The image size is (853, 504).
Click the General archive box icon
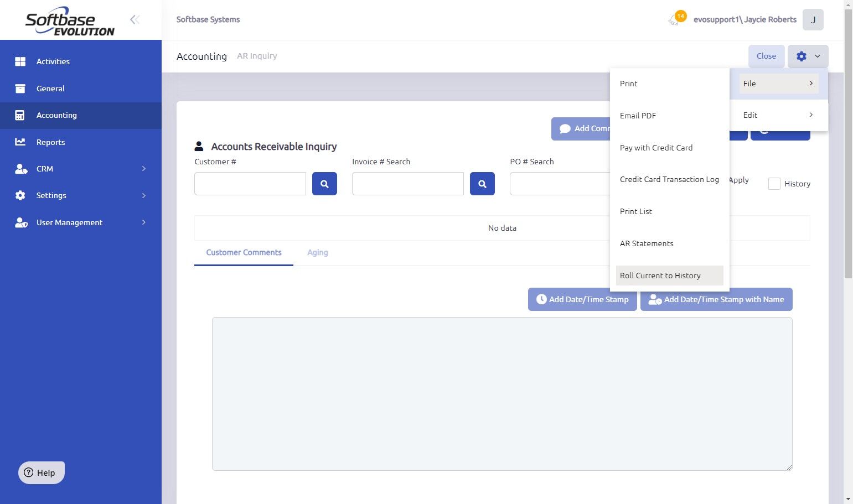click(20, 89)
